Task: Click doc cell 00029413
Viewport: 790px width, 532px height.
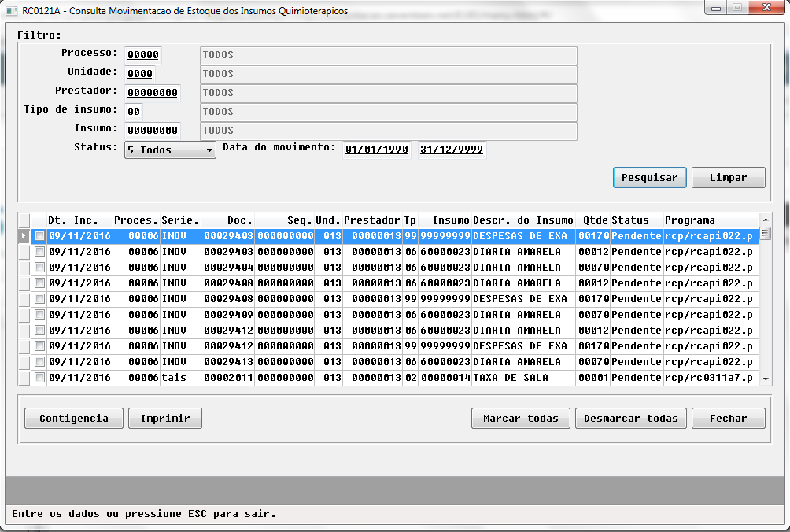Action: [x=227, y=362]
